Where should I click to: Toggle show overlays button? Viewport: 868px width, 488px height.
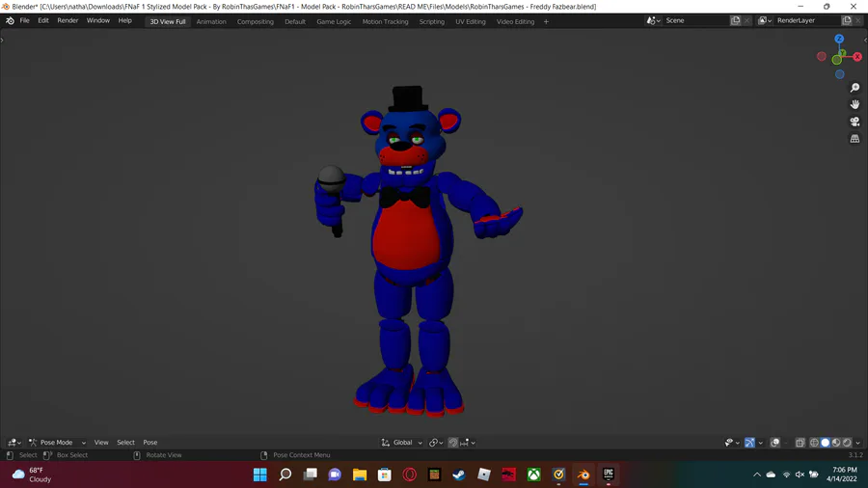[775, 443]
